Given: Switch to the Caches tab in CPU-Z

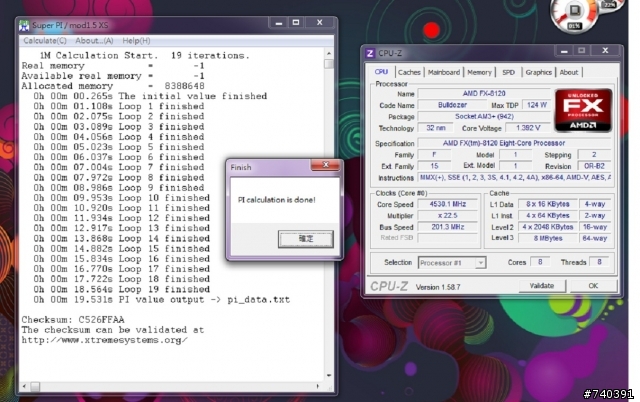Looking at the screenshot, I should (x=409, y=72).
